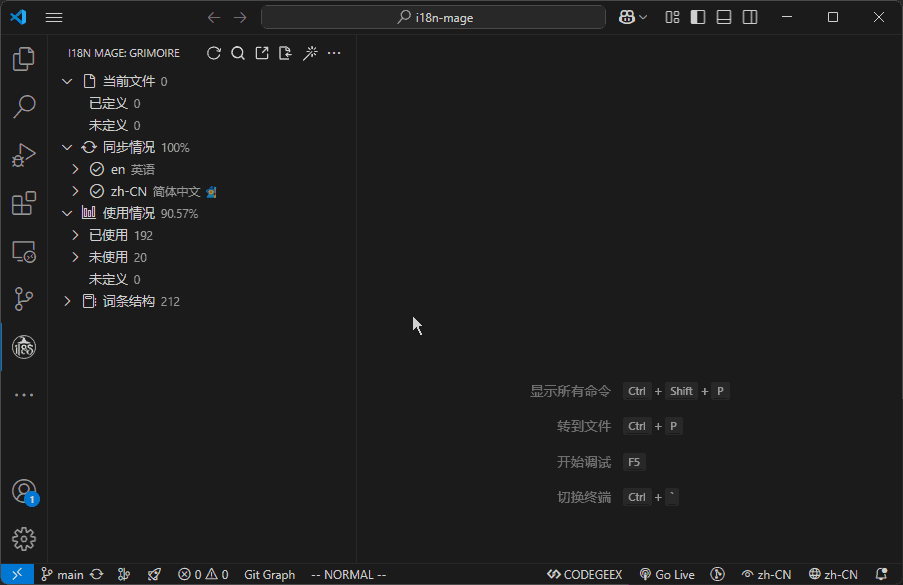Viewport: 903px width, 585px height.
Task: Expand the en 英语 tree entry
Action: point(74,168)
